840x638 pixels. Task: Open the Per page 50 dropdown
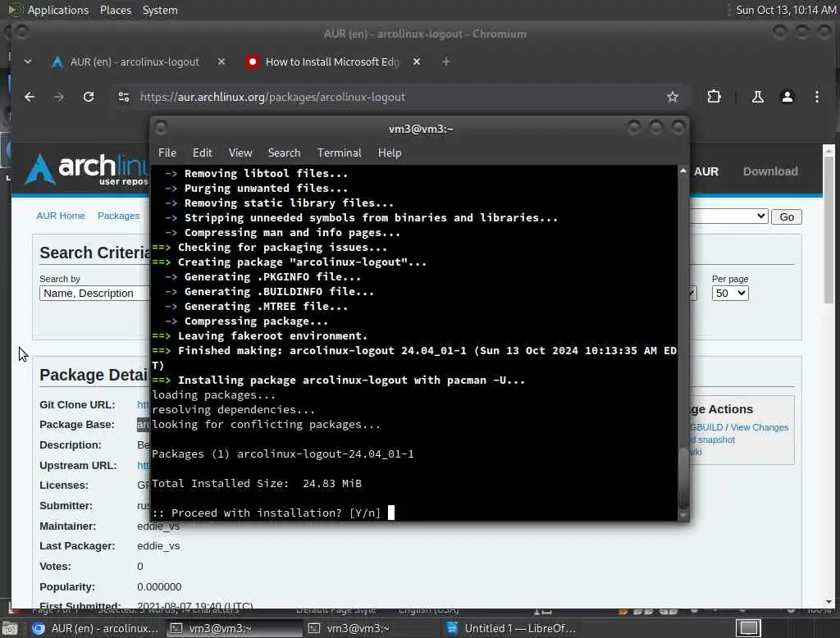729,293
